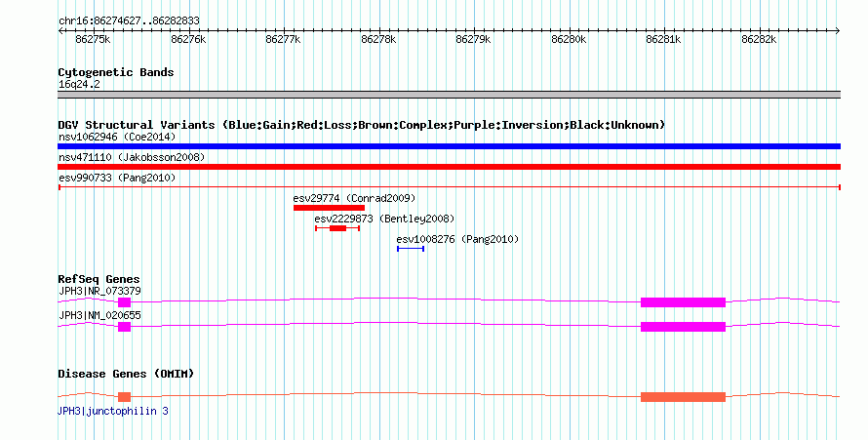The width and height of the screenshot is (868, 440).
Task: Click the JPH3|NR_073379 transcript label
Action: coord(99,291)
